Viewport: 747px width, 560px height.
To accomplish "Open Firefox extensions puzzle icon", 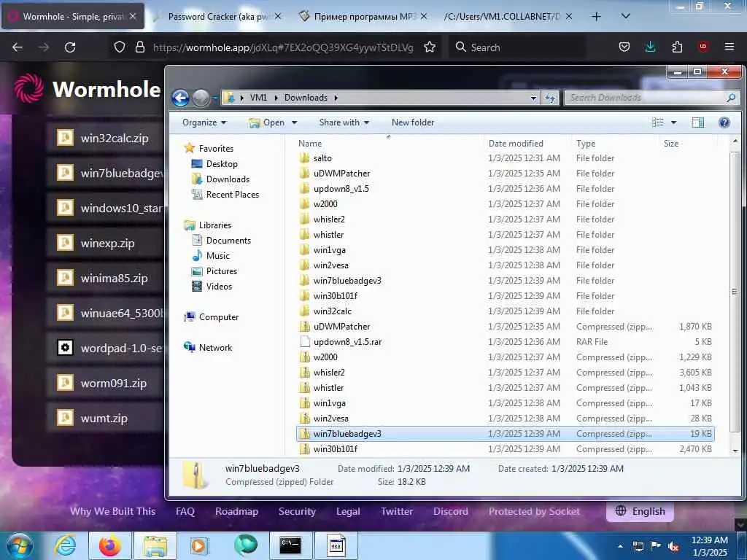I will click(677, 47).
